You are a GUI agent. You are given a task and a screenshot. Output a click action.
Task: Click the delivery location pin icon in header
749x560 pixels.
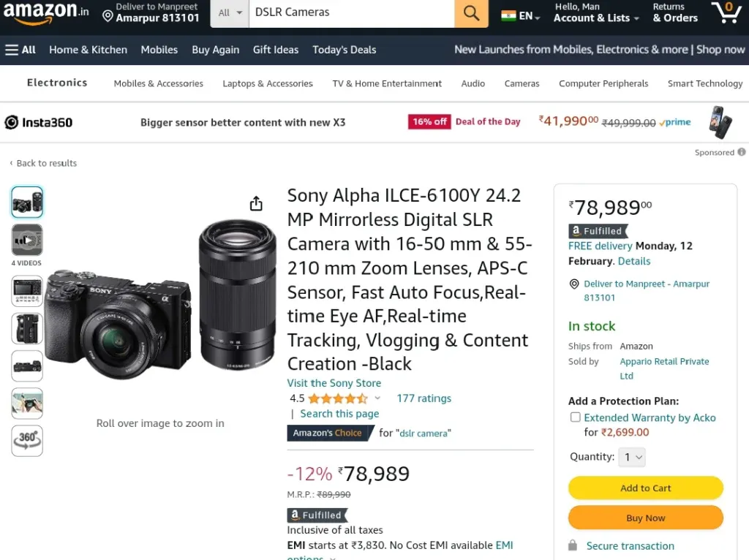coord(108,17)
